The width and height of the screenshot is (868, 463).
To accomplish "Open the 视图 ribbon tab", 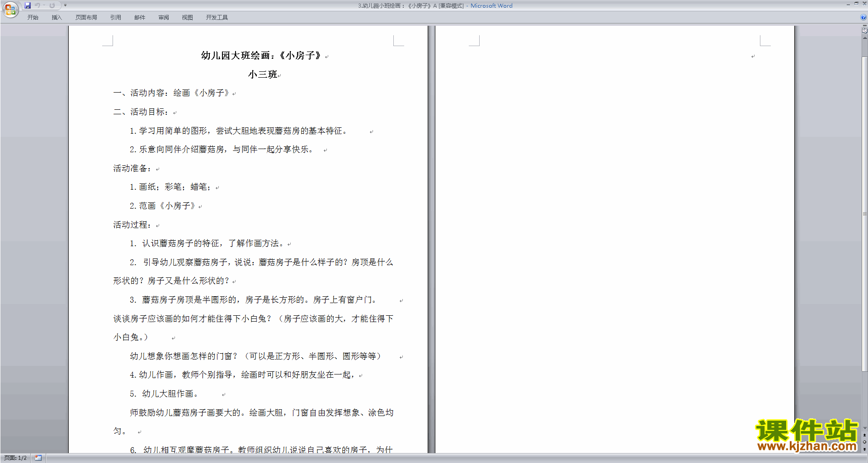I will click(x=188, y=18).
